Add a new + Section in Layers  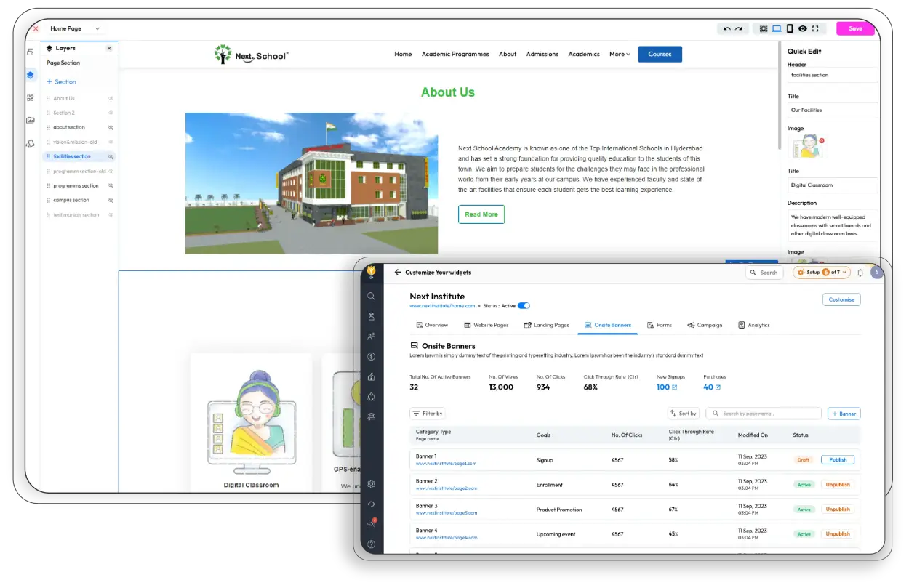click(x=61, y=82)
